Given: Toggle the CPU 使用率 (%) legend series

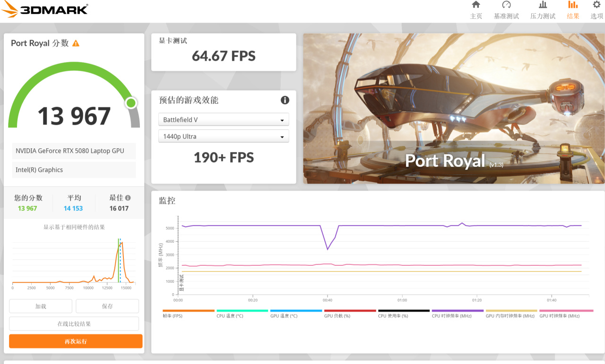Looking at the screenshot, I should [404, 313].
